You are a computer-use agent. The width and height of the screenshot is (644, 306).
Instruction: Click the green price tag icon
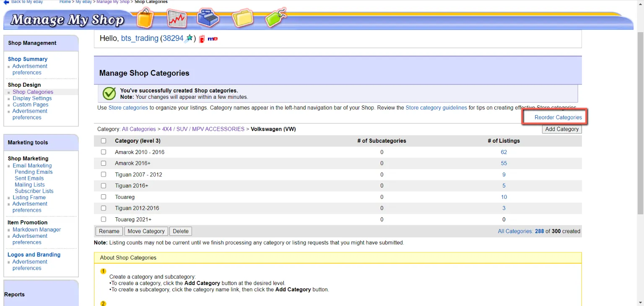(x=276, y=18)
